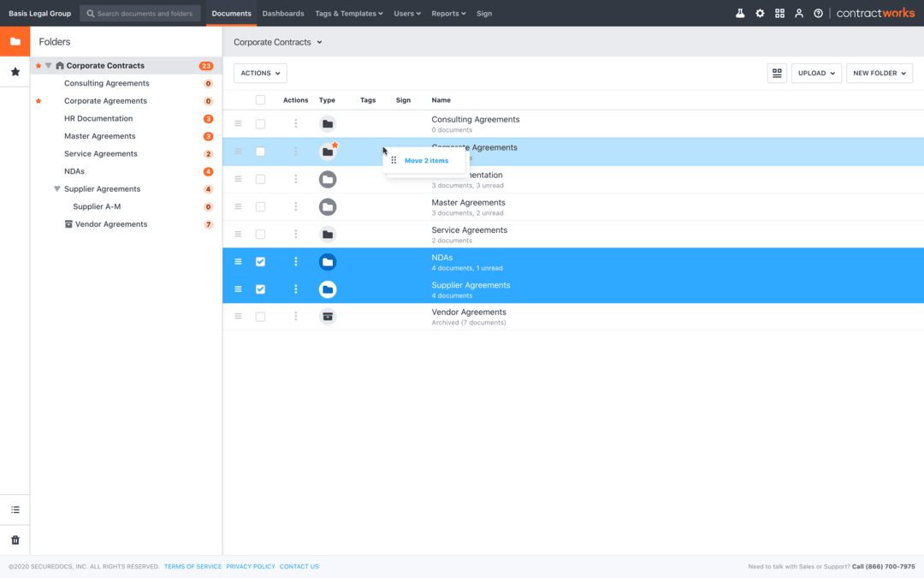Open the apps grid icon in top bar
924x578 pixels.
coord(779,13)
